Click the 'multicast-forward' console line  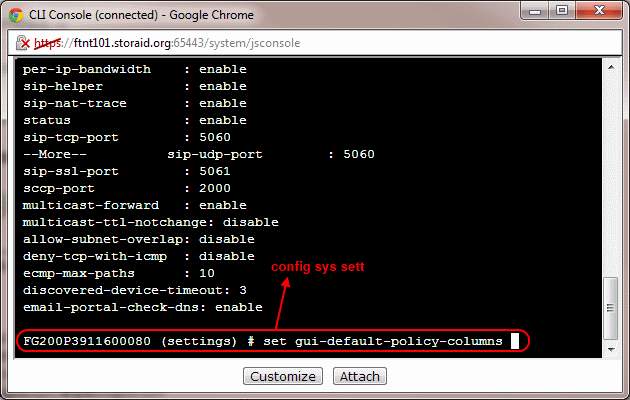click(x=135, y=205)
